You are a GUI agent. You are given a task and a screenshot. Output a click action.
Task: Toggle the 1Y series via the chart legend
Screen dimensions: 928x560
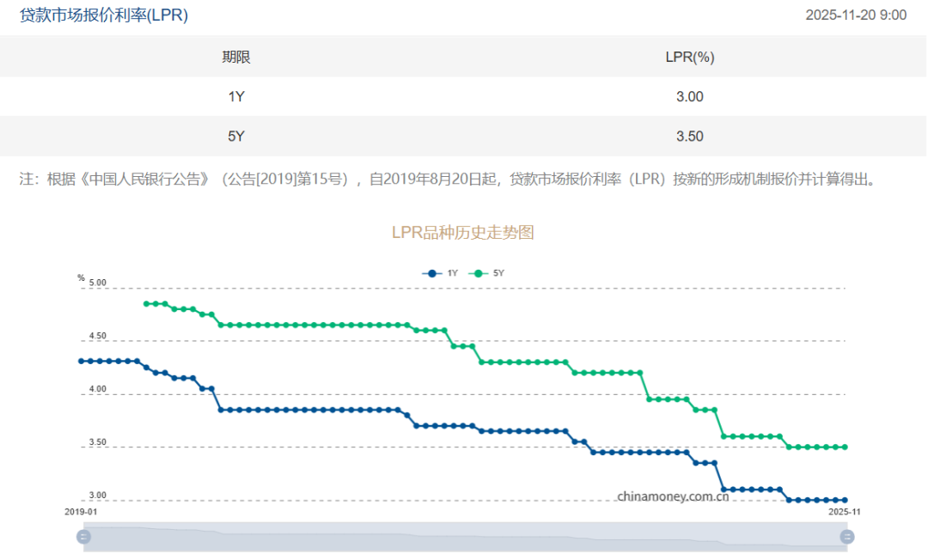tap(447, 272)
